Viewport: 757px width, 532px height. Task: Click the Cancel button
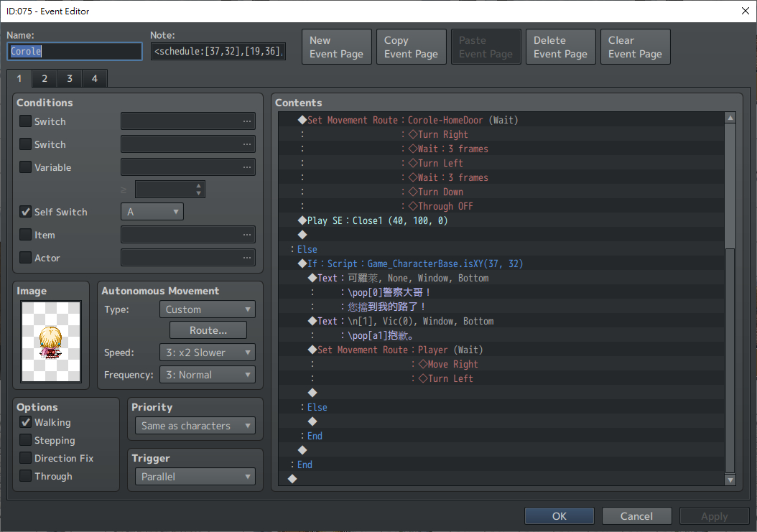(x=636, y=516)
